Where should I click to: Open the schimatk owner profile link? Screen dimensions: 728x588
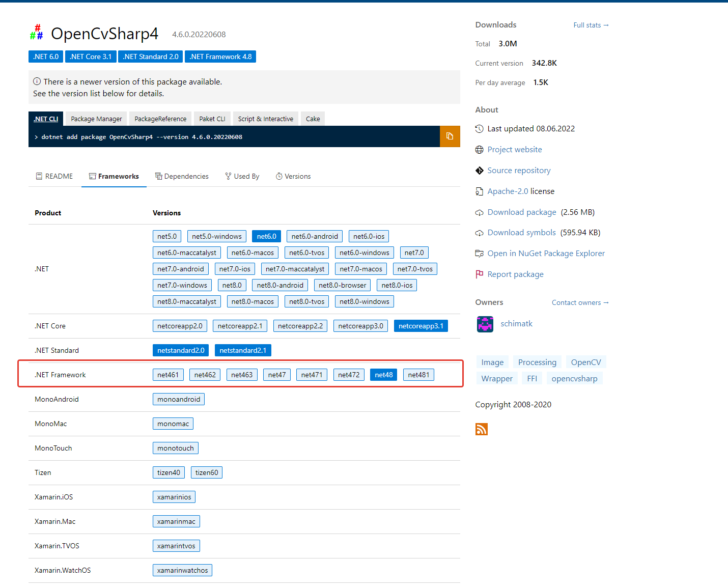[x=516, y=324]
